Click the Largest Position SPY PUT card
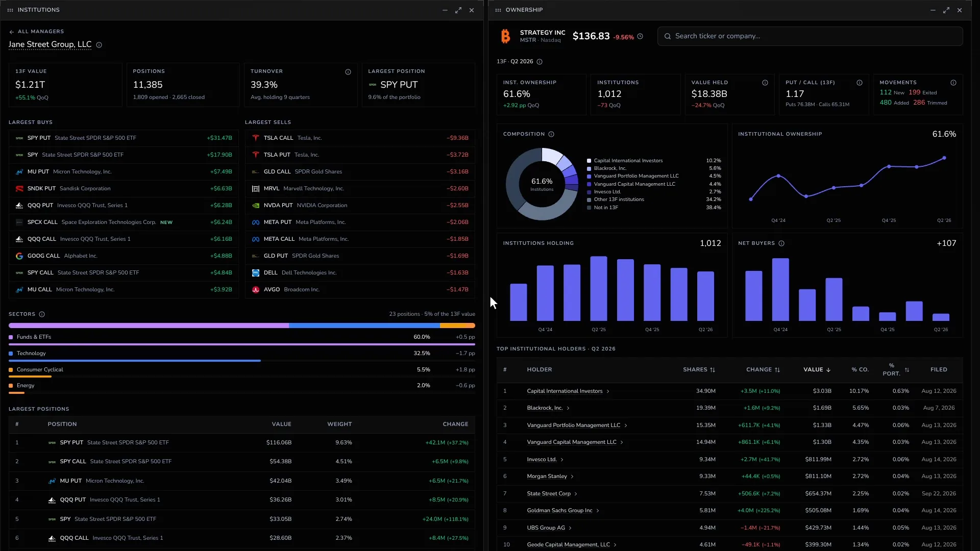This screenshot has width=980, height=551. coord(419,85)
